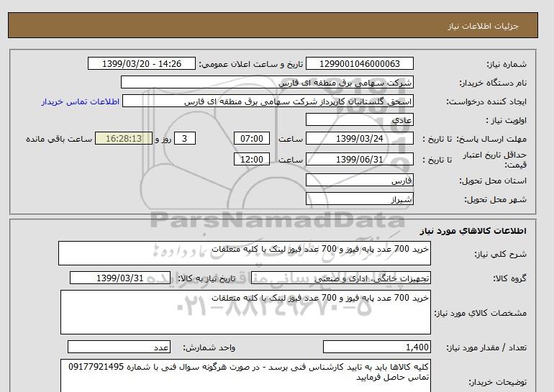Screen dimensions: 554x392
Task: Click the header title جزئیات اطلاعات نیاز
Action: 483,26
